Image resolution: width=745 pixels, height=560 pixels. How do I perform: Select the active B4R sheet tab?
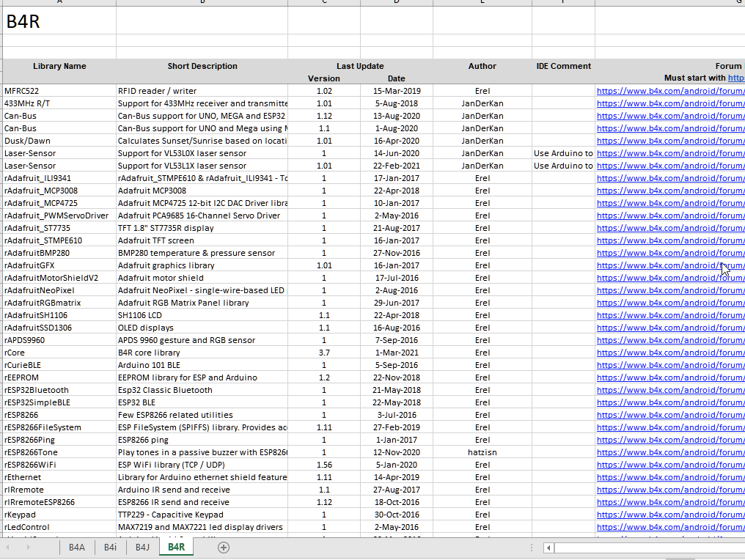[176, 548]
